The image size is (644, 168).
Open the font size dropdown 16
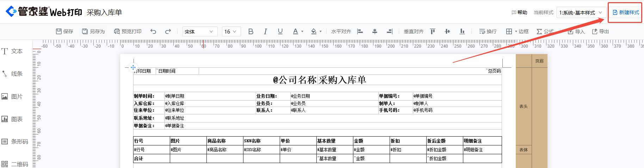click(231, 31)
